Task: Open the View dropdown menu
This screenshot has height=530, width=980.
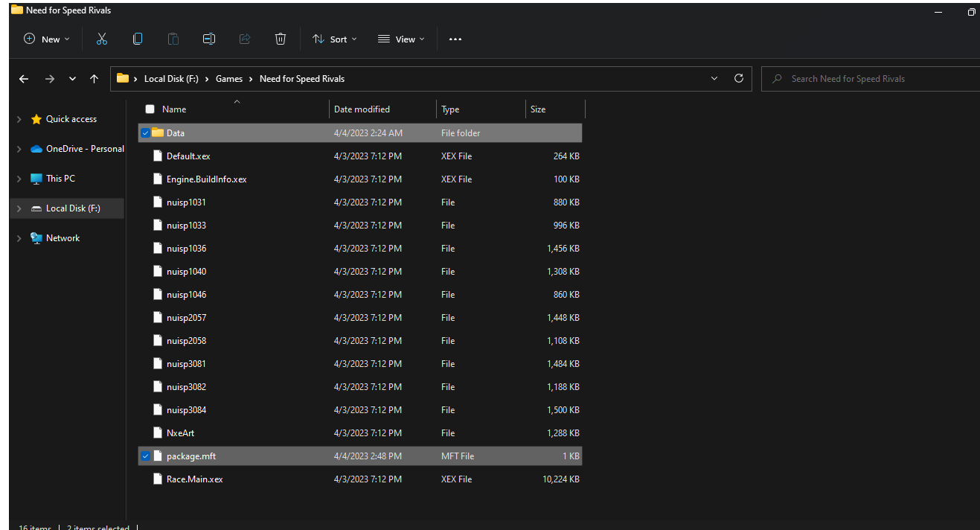Action: 401,39
